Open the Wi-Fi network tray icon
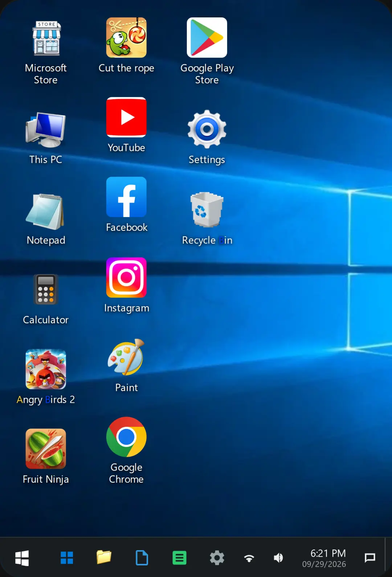 coord(249,558)
